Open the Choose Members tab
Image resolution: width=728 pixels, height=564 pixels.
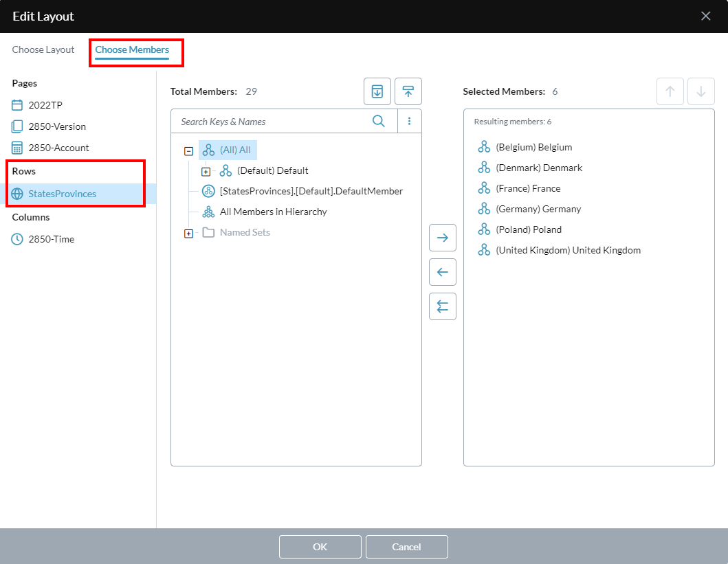coord(132,49)
